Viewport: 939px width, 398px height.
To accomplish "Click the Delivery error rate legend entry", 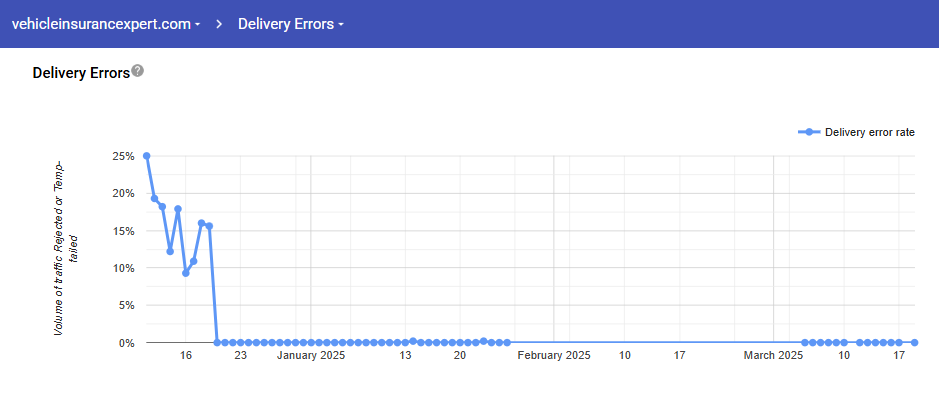I will pos(857,132).
